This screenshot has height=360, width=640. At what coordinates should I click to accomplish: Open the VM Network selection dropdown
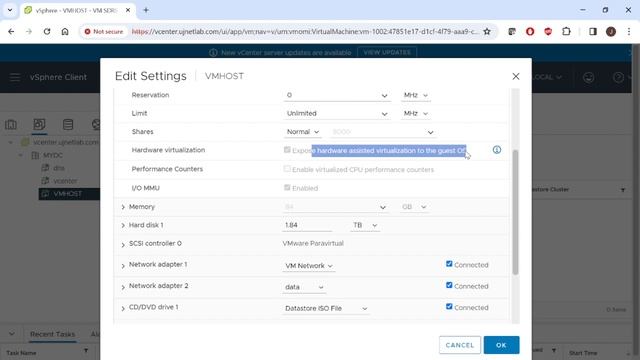309,266
